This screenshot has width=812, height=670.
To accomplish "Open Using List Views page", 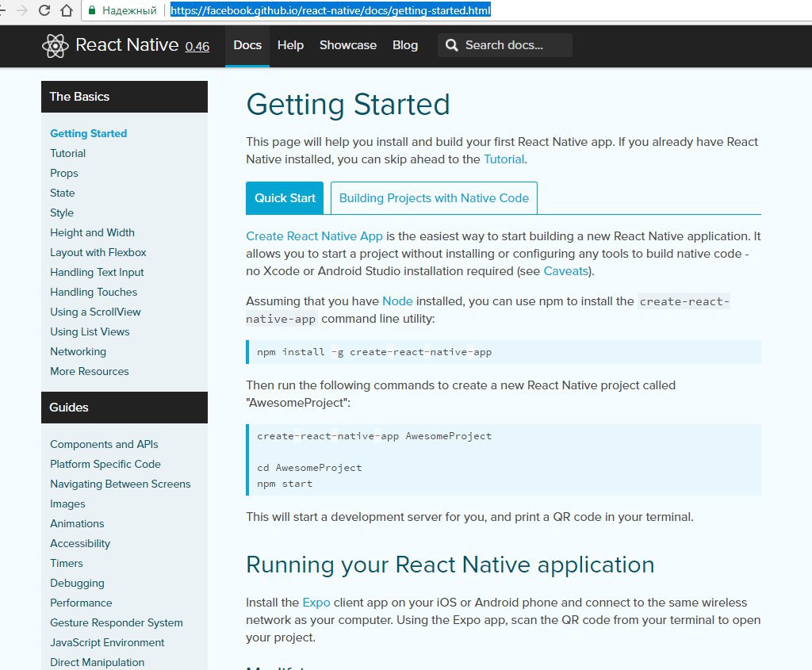I will pyautogui.click(x=90, y=332).
